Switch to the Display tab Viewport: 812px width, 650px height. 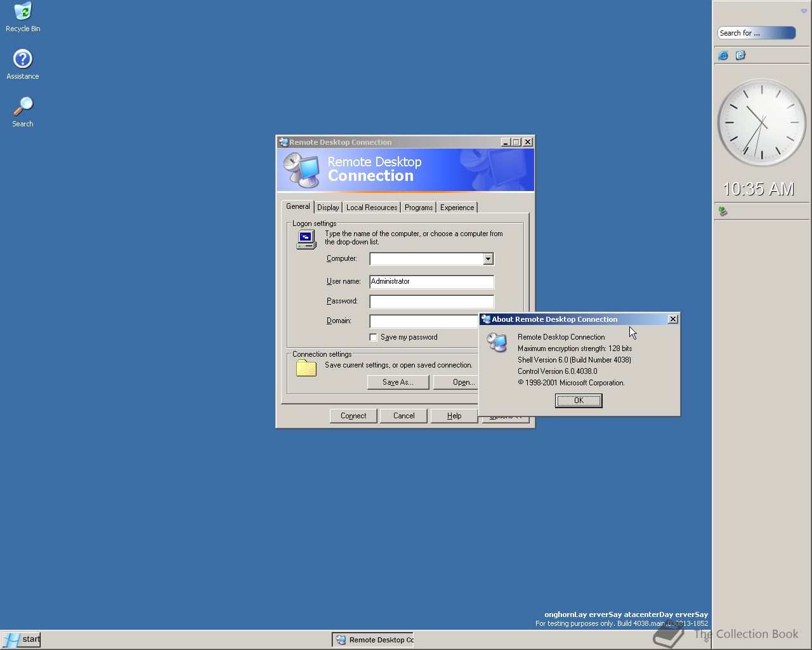(328, 208)
